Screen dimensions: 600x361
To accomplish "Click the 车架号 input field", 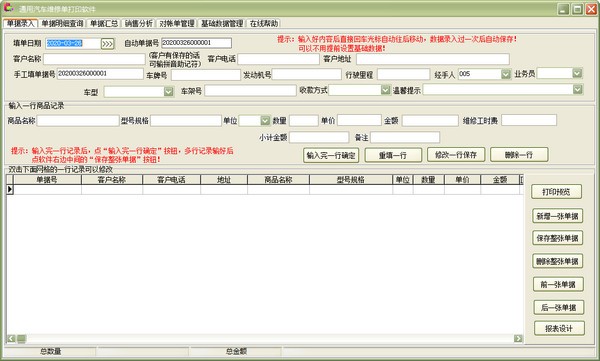I will click(x=250, y=91).
